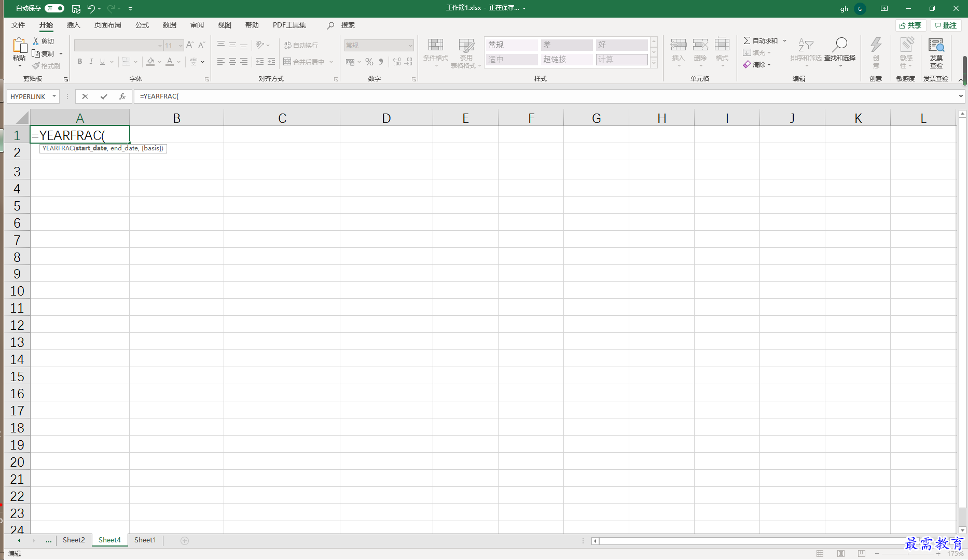Click the Increase Font Size icon
The width and height of the screenshot is (968, 560).
[x=190, y=45]
